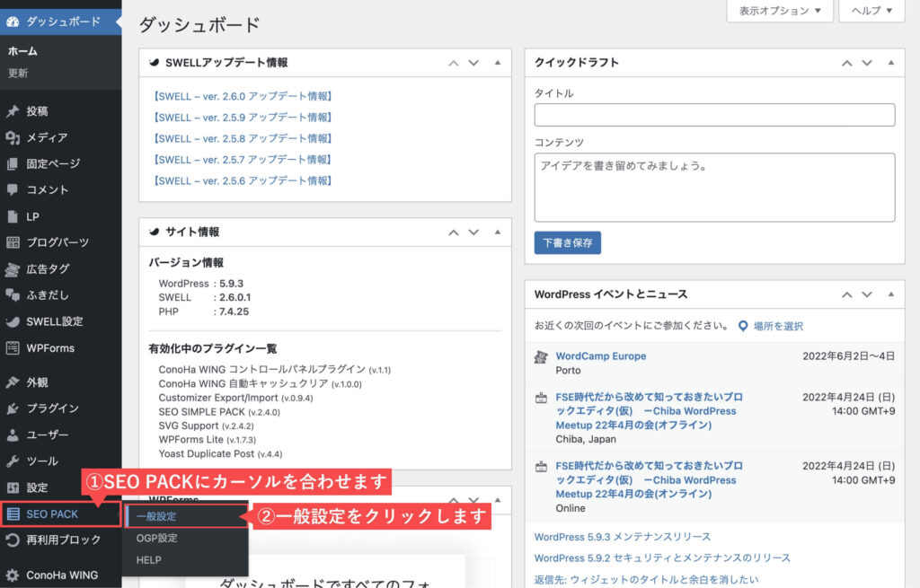Viewport: 920px width, 588px height.
Task: Open SWELL ver. 2.5.9 update info link
Action: [x=243, y=118]
